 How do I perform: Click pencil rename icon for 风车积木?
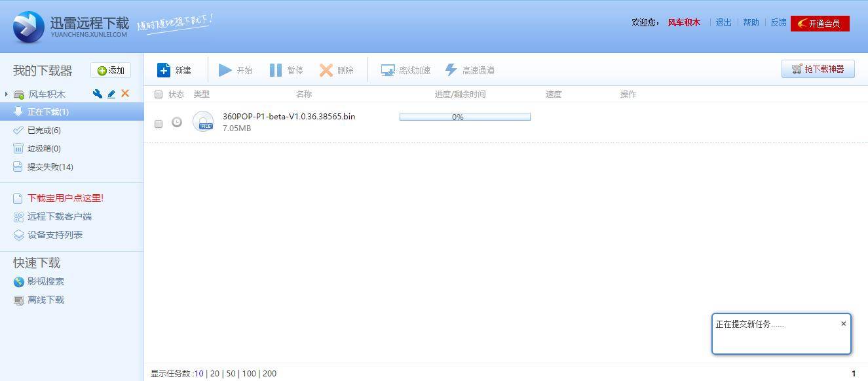111,94
